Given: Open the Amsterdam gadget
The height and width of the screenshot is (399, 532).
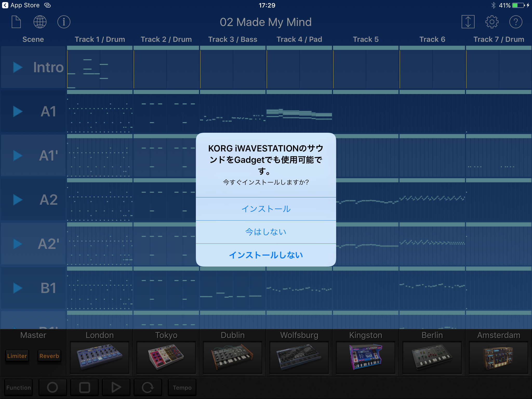Looking at the screenshot, I should point(499,357).
